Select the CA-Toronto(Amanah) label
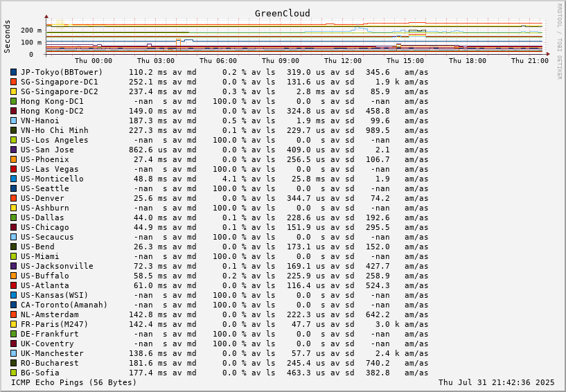This screenshot has height=392, width=566. (x=64, y=305)
